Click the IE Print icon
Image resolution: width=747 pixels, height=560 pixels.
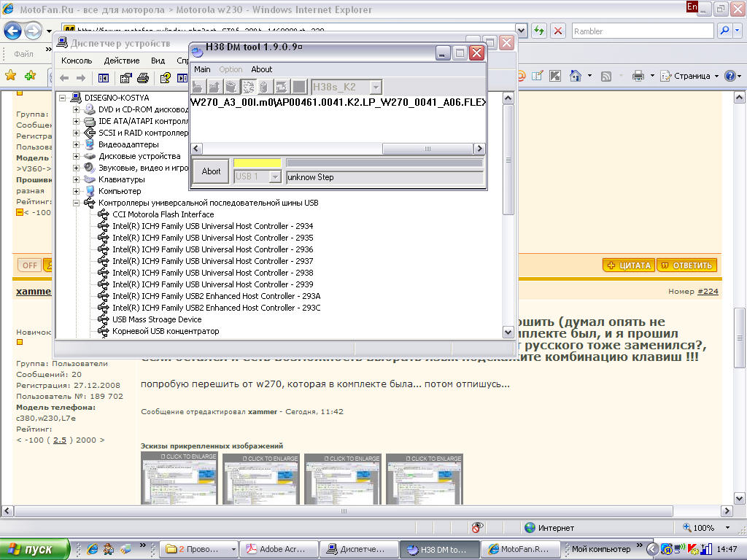pos(638,76)
